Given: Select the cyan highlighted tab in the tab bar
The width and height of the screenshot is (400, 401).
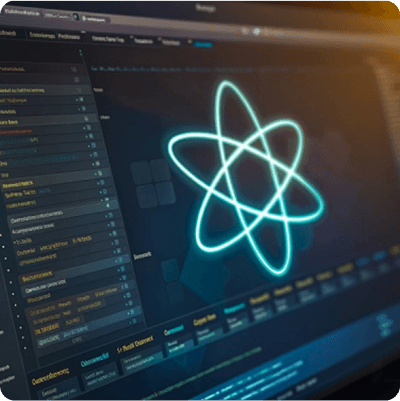Looking at the screenshot, I should pos(203,45).
